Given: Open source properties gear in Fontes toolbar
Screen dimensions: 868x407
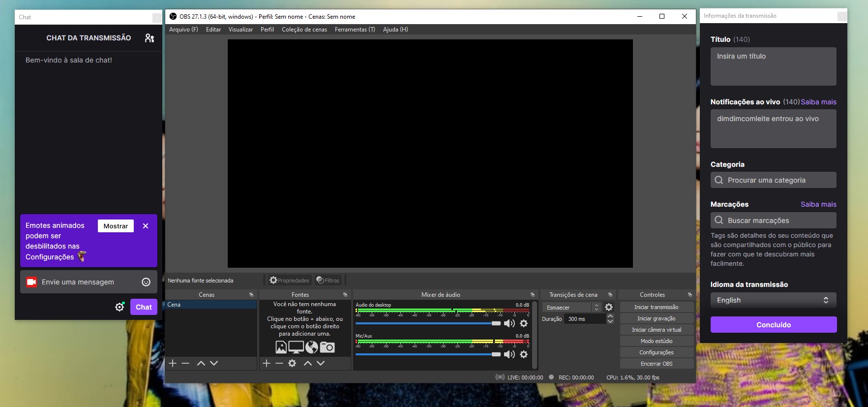Looking at the screenshot, I should [x=292, y=363].
